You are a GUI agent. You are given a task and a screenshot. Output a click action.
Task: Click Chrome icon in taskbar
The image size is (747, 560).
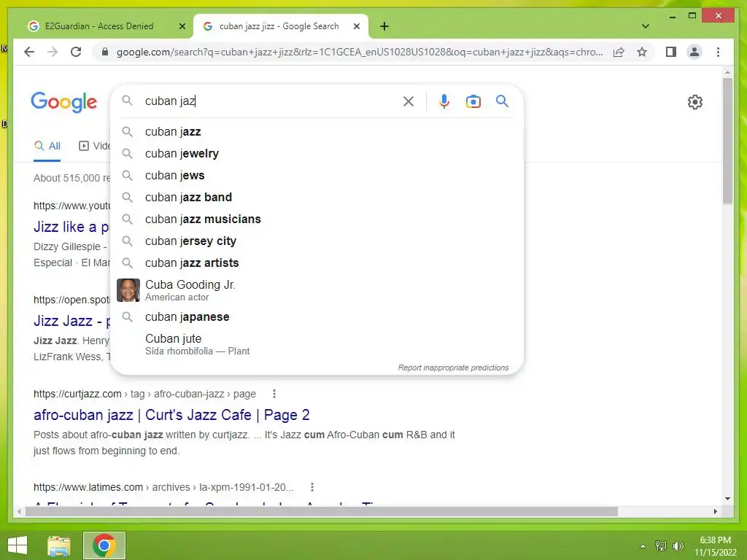(x=104, y=545)
